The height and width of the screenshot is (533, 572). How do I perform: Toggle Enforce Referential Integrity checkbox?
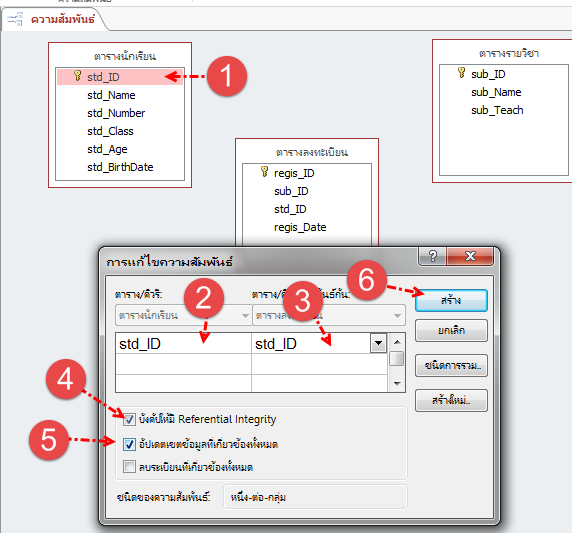pyautogui.click(x=129, y=419)
